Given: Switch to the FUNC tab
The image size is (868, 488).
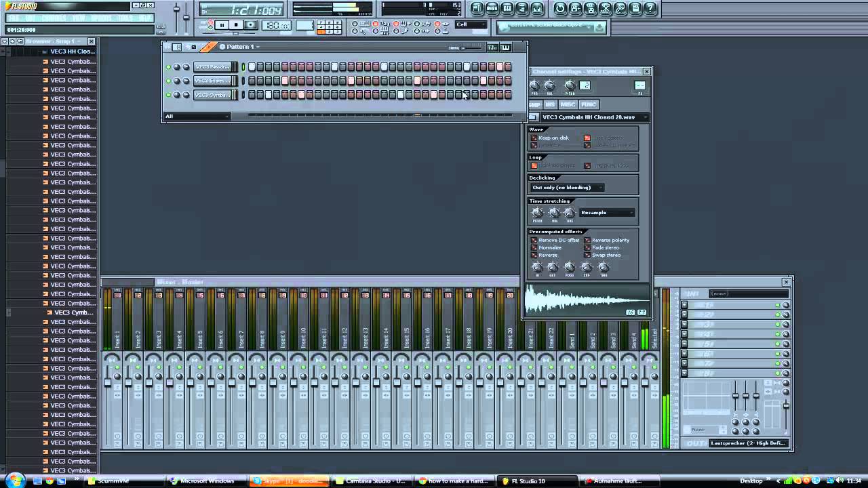Looking at the screenshot, I should coord(588,104).
